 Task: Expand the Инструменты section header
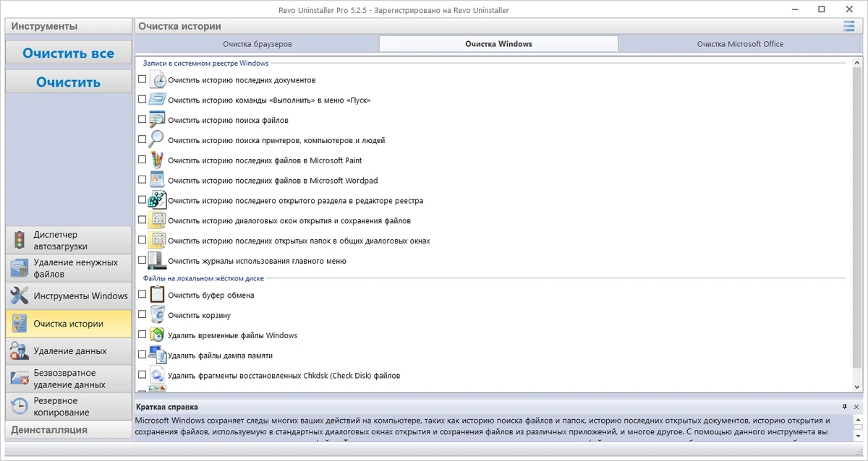[x=69, y=26]
